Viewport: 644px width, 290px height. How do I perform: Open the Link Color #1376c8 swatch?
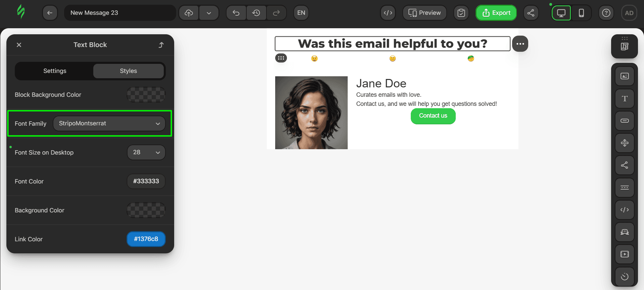(x=146, y=239)
